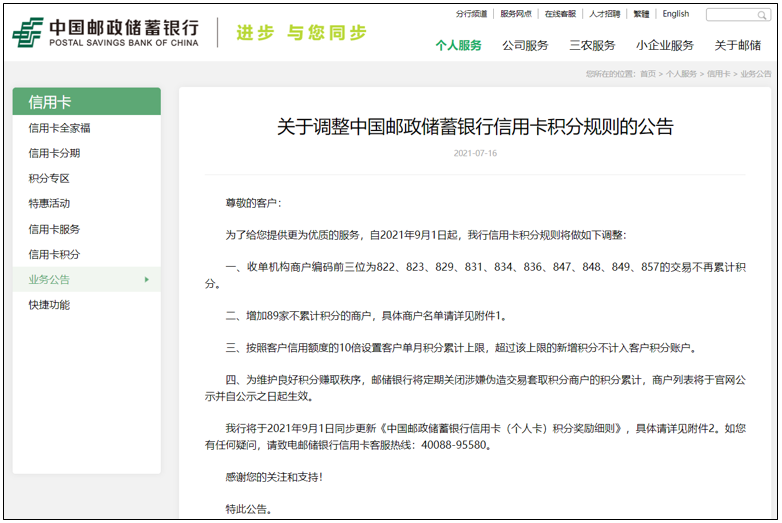Open the 个人服务 main menu

click(x=458, y=46)
